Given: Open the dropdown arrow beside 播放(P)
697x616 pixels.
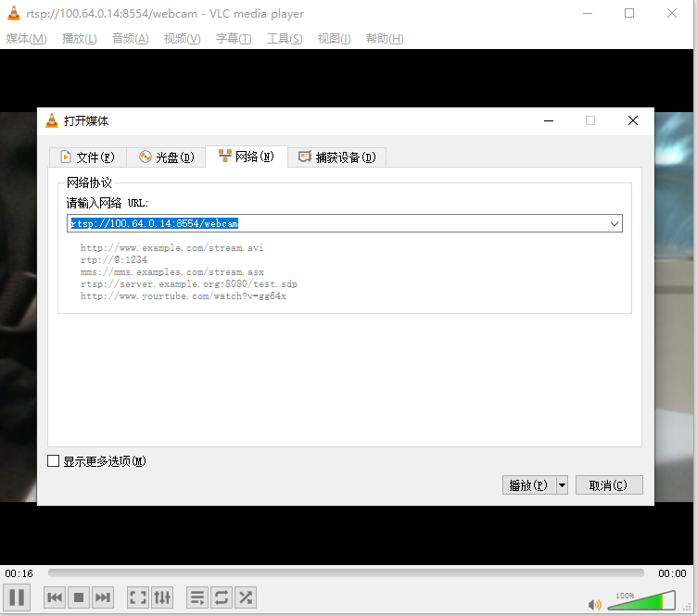Looking at the screenshot, I should tap(563, 485).
